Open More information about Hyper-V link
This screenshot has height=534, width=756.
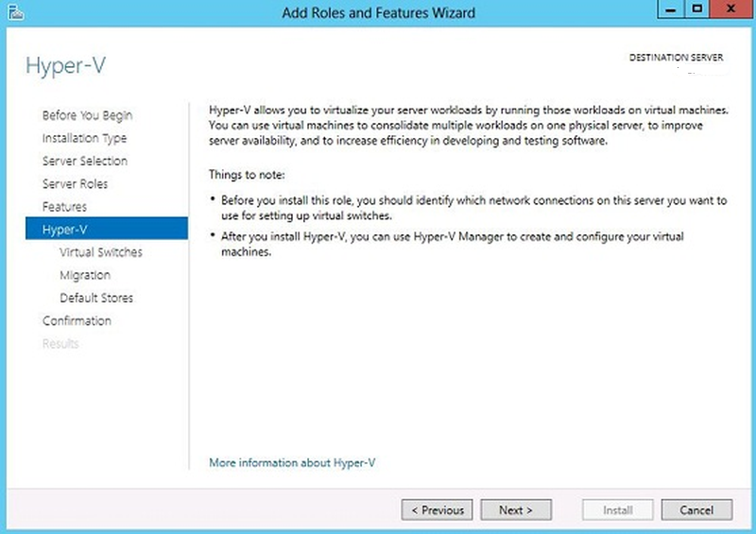click(x=292, y=463)
